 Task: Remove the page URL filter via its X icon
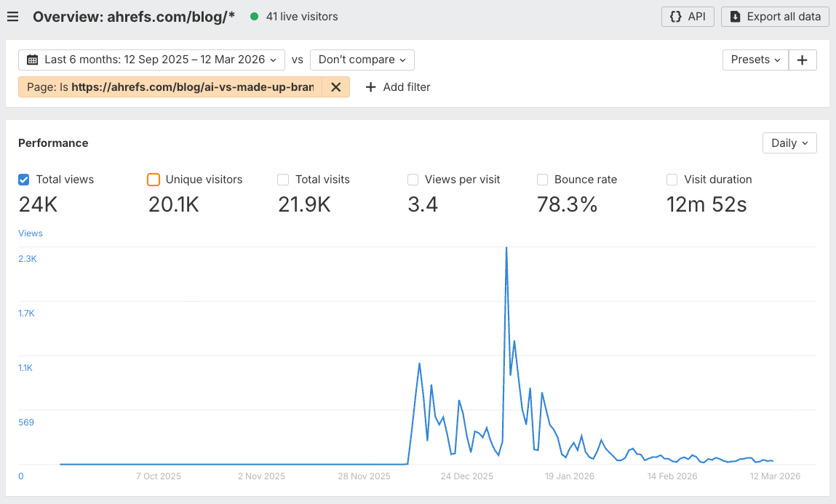(335, 87)
